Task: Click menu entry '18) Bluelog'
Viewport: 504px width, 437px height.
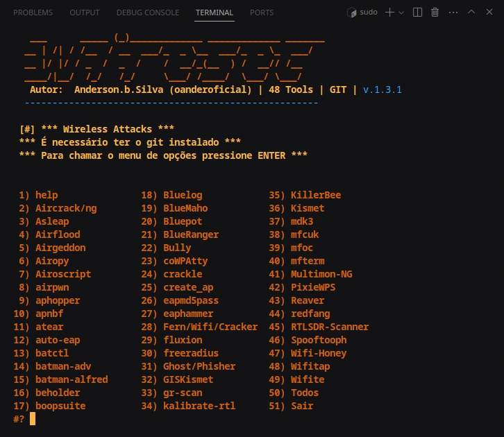Action: pyautogui.click(x=171, y=195)
